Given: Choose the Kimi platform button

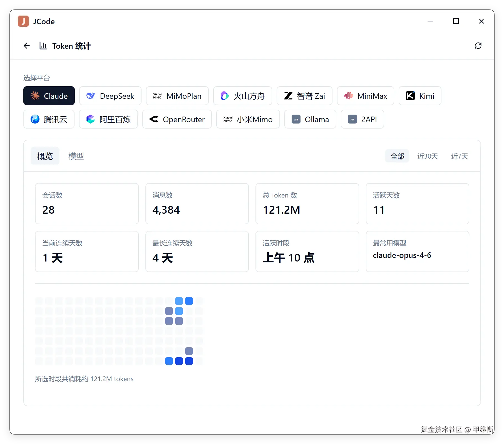Looking at the screenshot, I should [x=420, y=96].
